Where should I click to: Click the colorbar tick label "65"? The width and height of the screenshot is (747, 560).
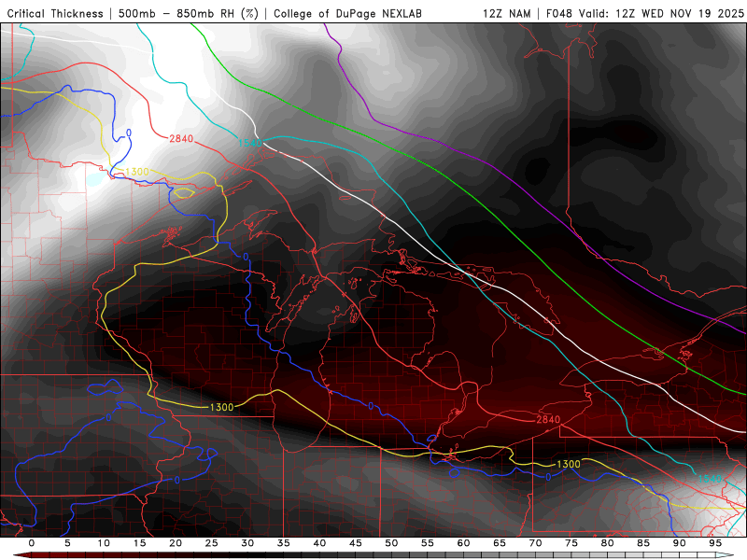click(500, 543)
